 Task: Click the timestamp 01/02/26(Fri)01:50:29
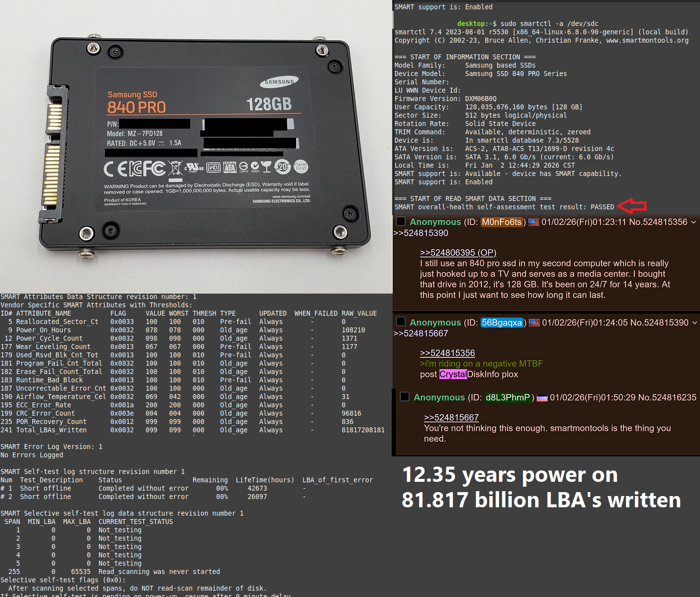(592, 398)
